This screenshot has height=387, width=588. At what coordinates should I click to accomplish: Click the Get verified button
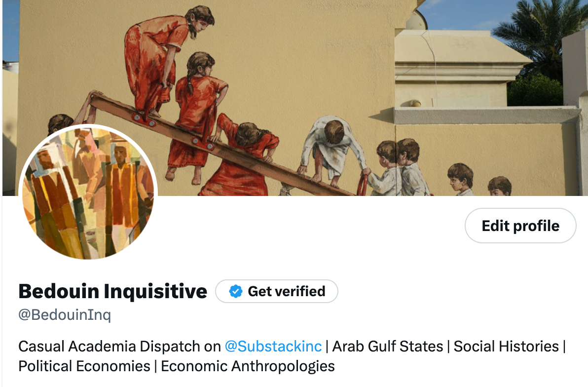point(277,291)
